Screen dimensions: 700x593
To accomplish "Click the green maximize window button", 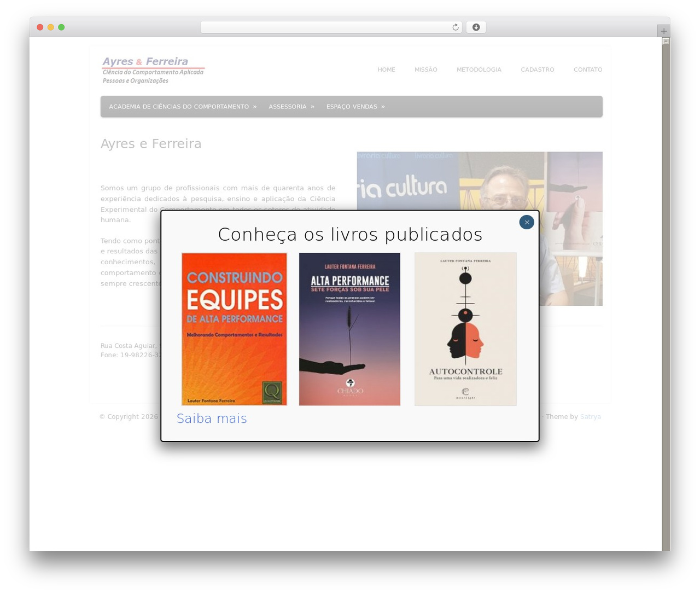I will (61, 27).
